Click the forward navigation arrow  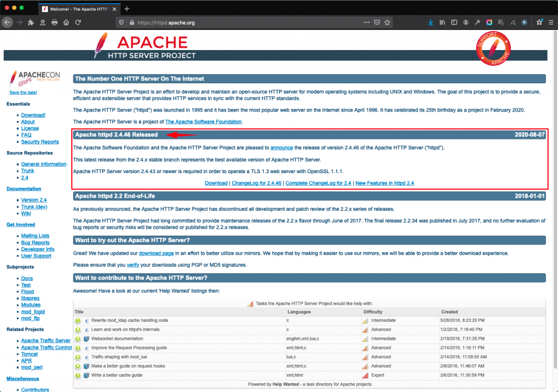19,22
